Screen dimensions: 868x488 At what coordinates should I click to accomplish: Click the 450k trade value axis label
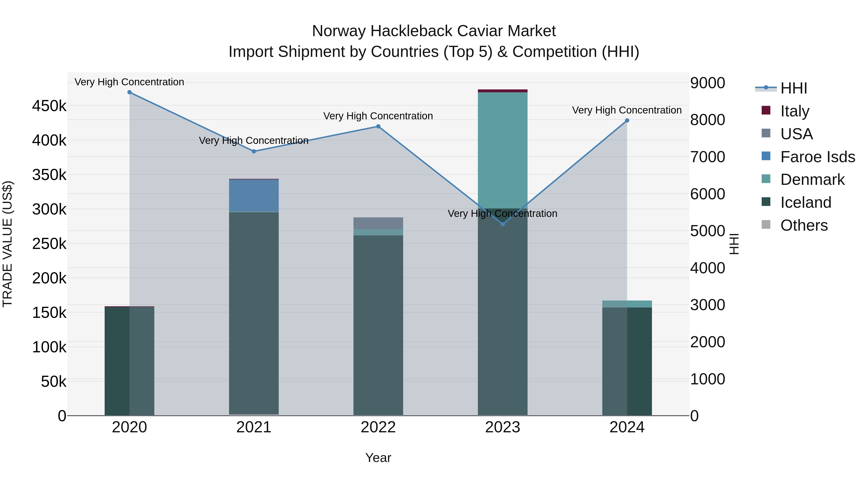49,106
